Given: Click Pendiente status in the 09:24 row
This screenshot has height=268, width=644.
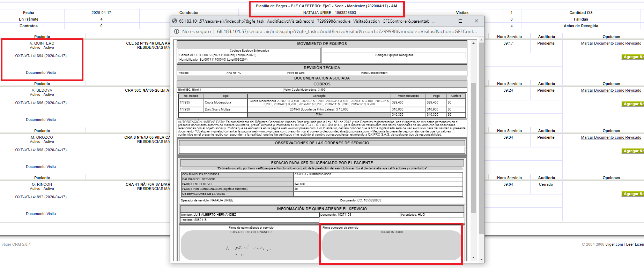Looking at the screenshot, I should [x=546, y=90].
